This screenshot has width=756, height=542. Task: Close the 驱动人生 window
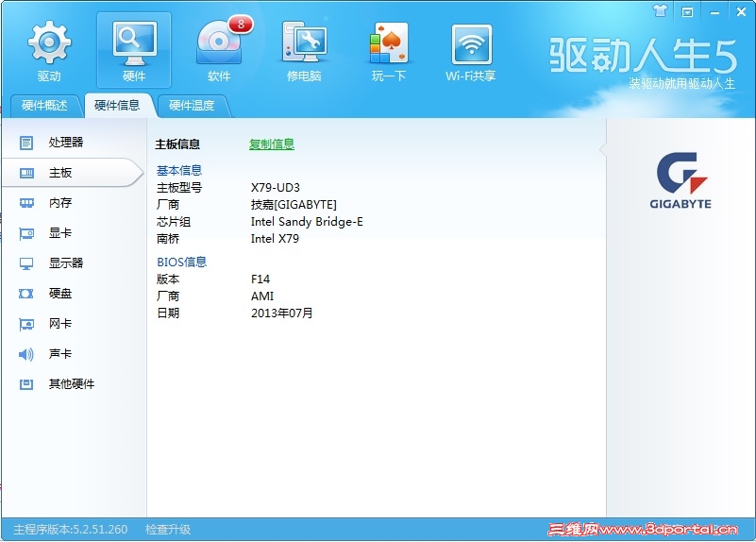click(742, 12)
